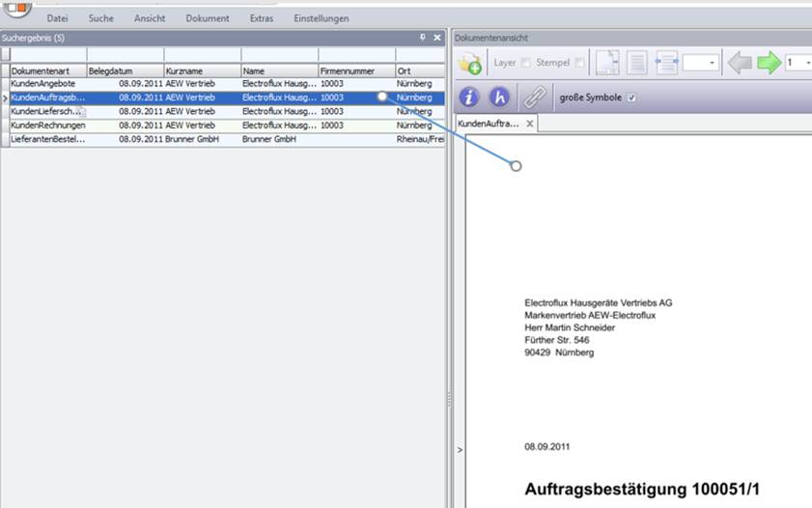Open the Dokument menu
The width and height of the screenshot is (812, 508).
[x=208, y=18]
